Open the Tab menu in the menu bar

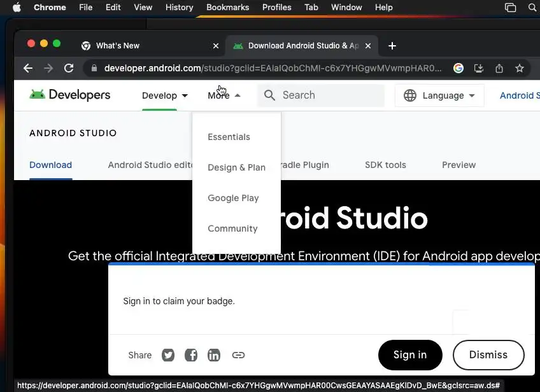(x=311, y=7)
